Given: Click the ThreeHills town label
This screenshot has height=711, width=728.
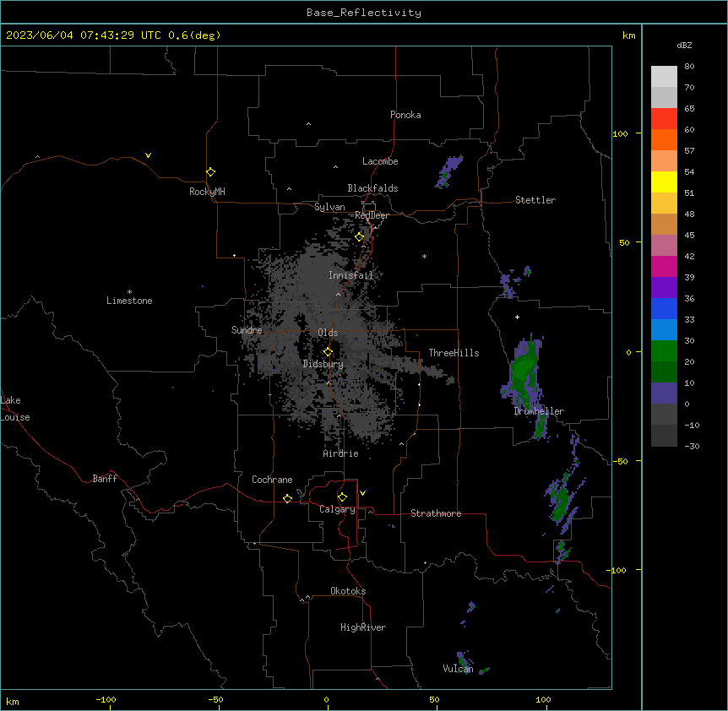Looking at the screenshot, I should pyautogui.click(x=454, y=353).
